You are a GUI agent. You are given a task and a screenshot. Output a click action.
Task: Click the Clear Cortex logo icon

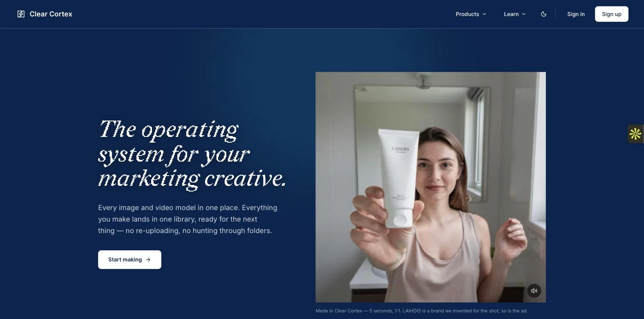[21, 14]
